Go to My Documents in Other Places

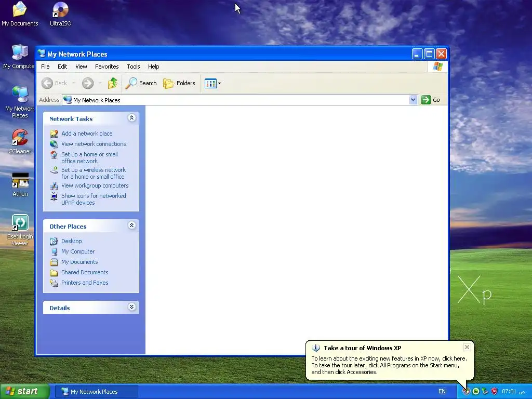coord(79,262)
